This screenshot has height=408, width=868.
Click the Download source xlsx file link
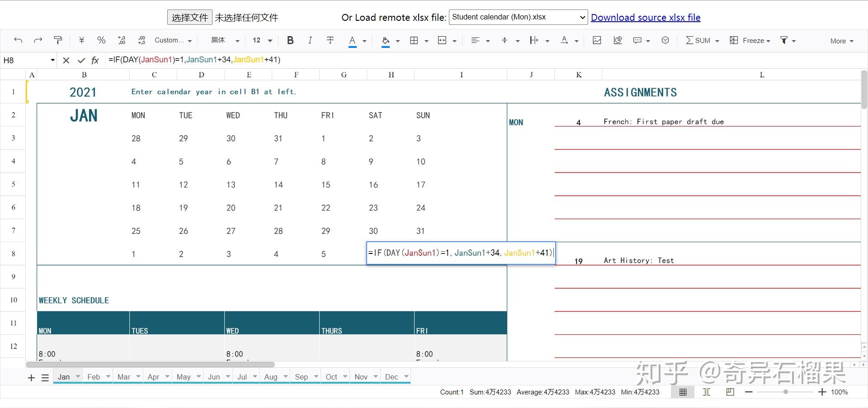tap(646, 17)
